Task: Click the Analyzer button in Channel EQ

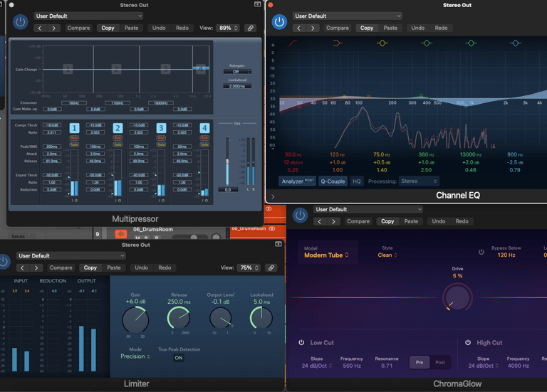Action: tap(298, 181)
